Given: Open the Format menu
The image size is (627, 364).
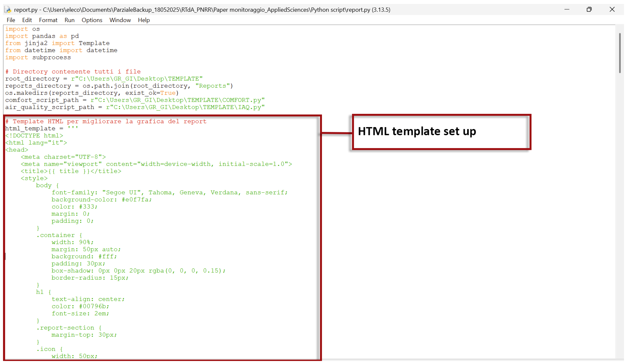Looking at the screenshot, I should click(48, 20).
